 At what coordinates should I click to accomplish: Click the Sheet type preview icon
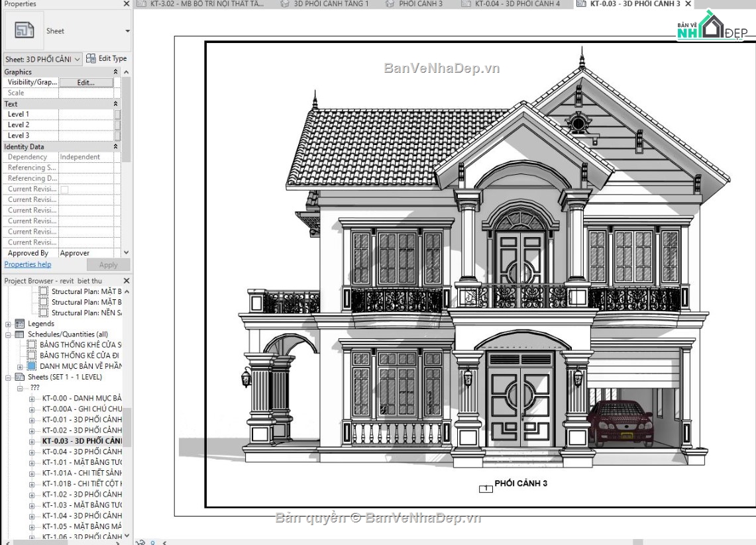coord(24,30)
